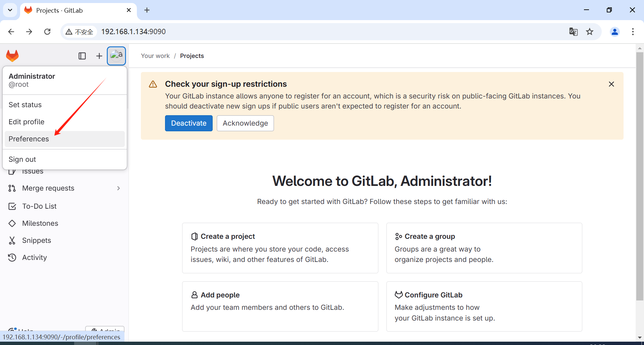This screenshot has height=345, width=644.
Task: Open To-Do List in sidebar
Action: [x=64, y=206]
